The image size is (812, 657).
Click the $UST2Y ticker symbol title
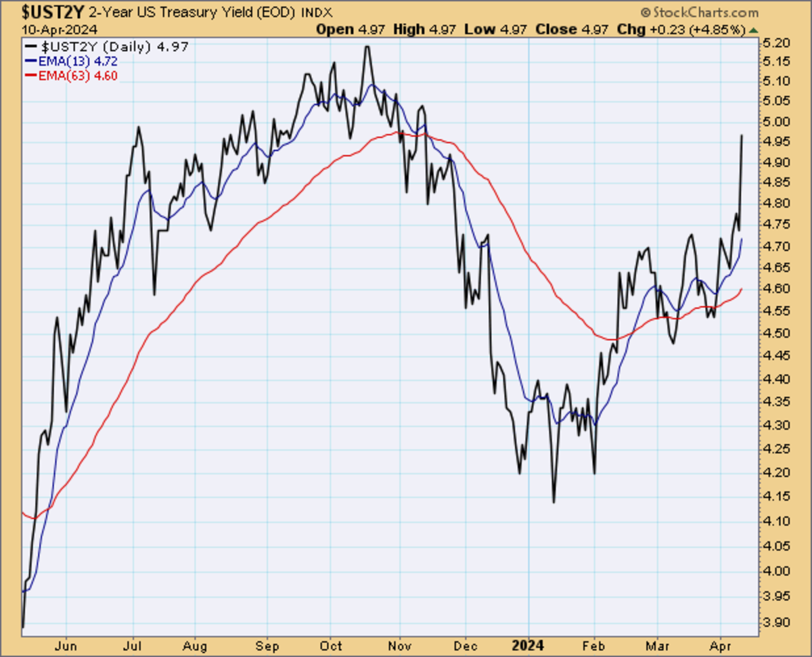[45, 12]
